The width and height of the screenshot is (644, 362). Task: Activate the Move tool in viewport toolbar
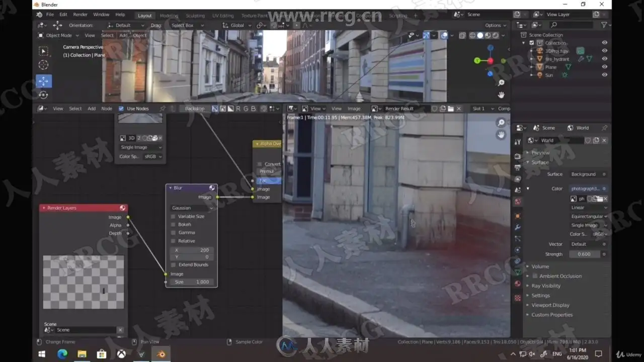[44, 81]
